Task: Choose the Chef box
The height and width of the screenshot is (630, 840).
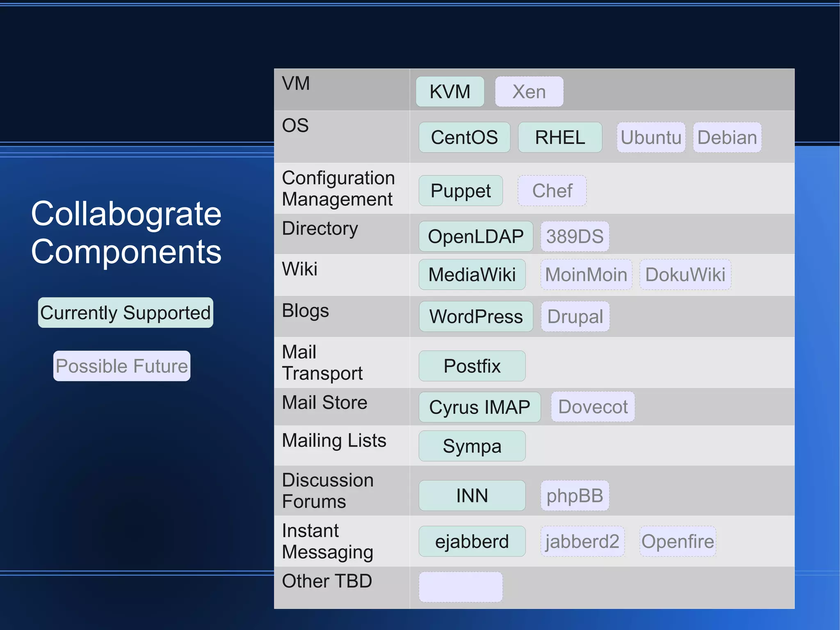Action: coord(552,191)
